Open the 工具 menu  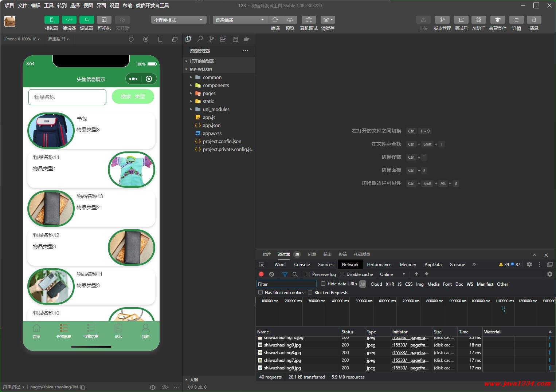tap(49, 5)
